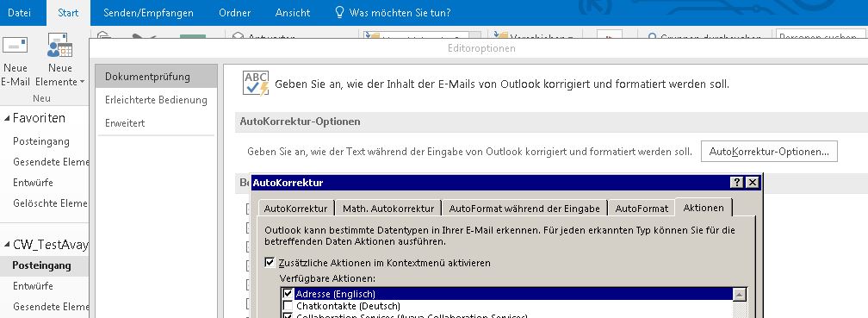Open Gesendete Elemente under Favoriten
868x318 pixels.
tap(50, 162)
